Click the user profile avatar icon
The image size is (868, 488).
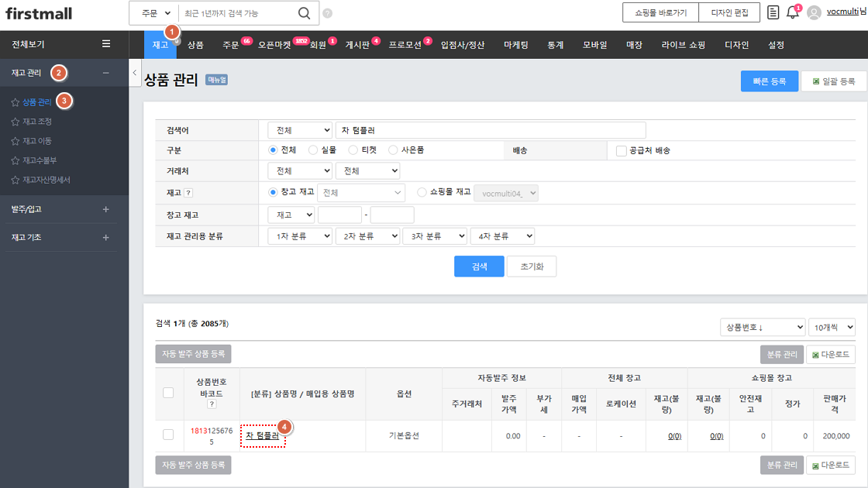tap(814, 12)
